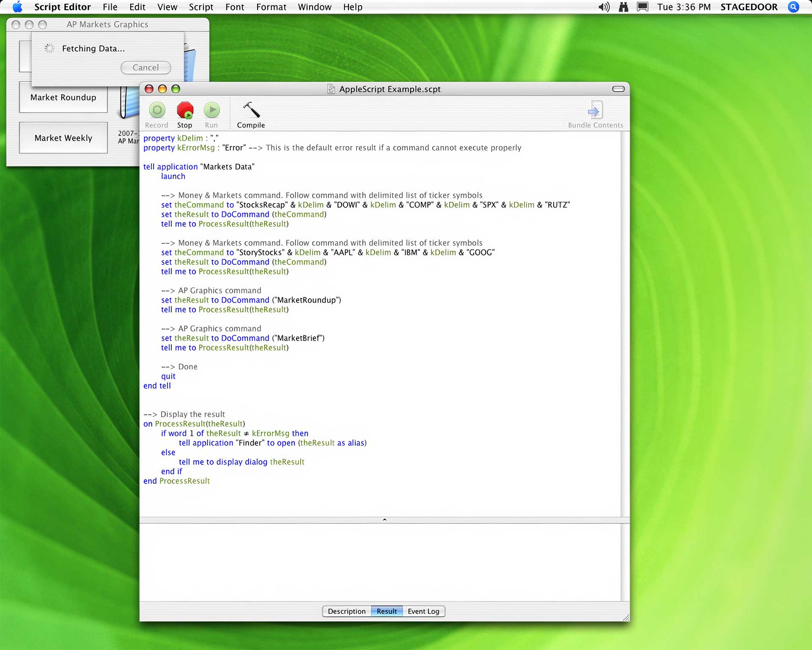Click the binoculars menu bar icon
Viewport: 812px width, 650px height.
[x=623, y=7]
